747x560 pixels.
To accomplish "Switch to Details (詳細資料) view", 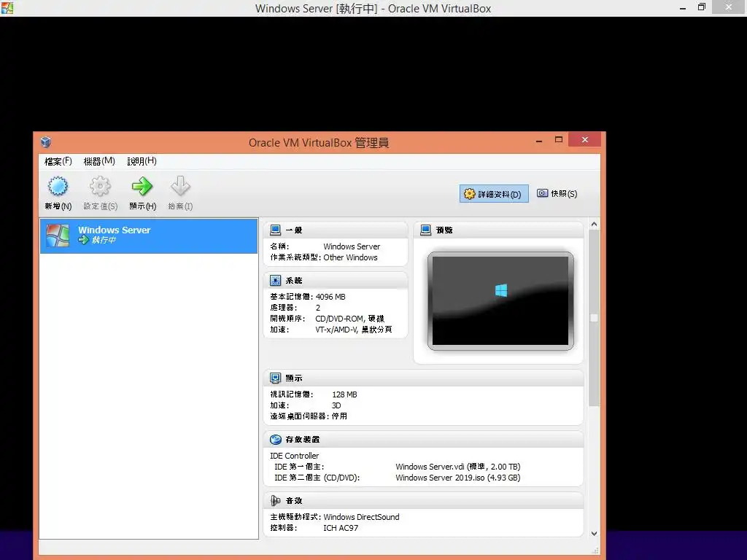I will (x=494, y=194).
